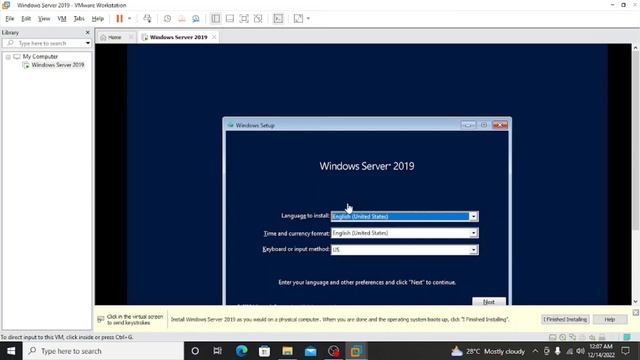The width and height of the screenshot is (640, 360).
Task: Click the Help button in install bar
Action: click(610, 319)
